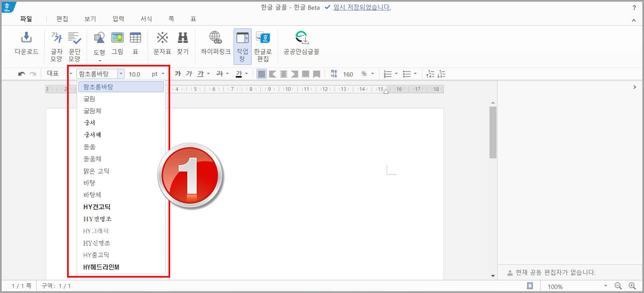Viewport: 644px width, 293px height.
Task: Center align the paragraph
Action: pyautogui.click(x=284, y=74)
